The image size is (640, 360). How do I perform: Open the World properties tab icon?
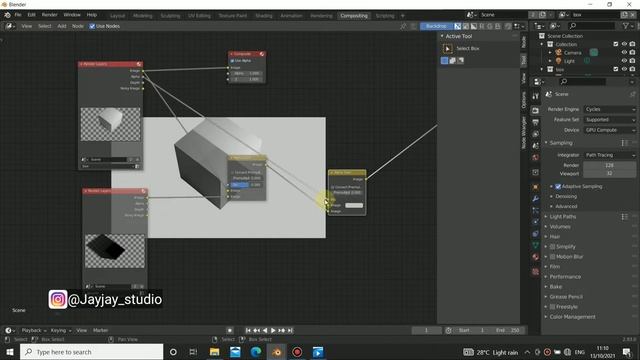coord(536,158)
